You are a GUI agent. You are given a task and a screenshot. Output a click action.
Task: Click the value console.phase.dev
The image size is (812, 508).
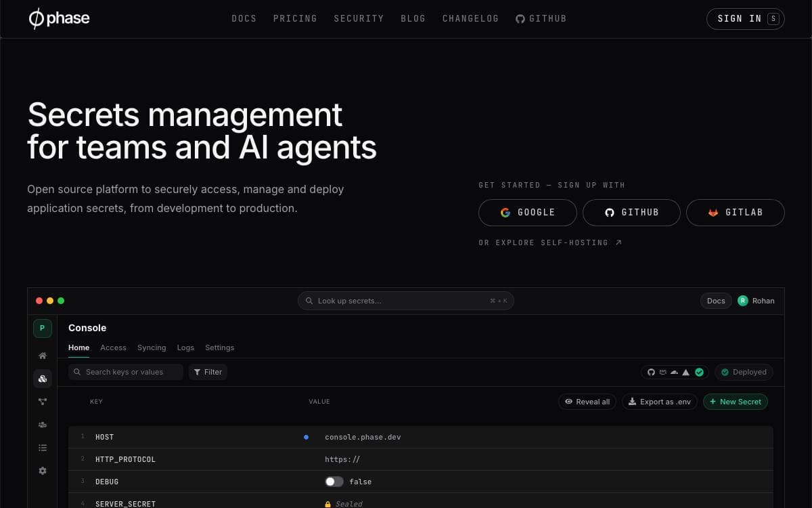coord(363,437)
